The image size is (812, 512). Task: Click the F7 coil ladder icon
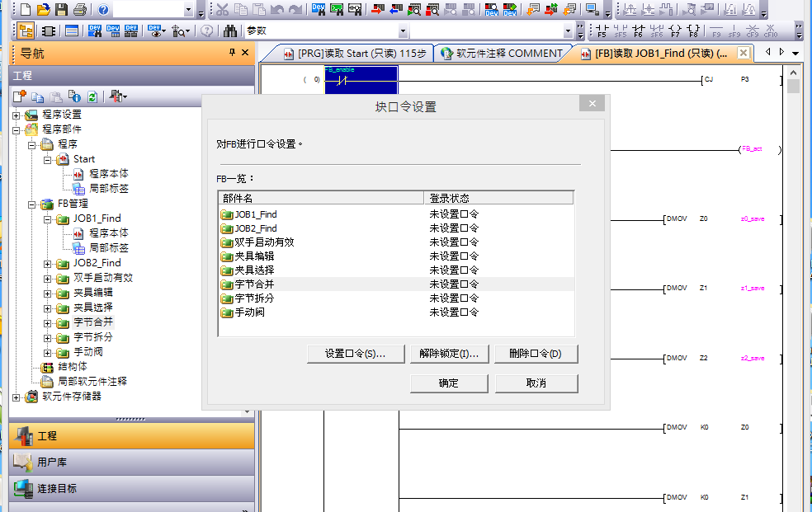[675, 31]
